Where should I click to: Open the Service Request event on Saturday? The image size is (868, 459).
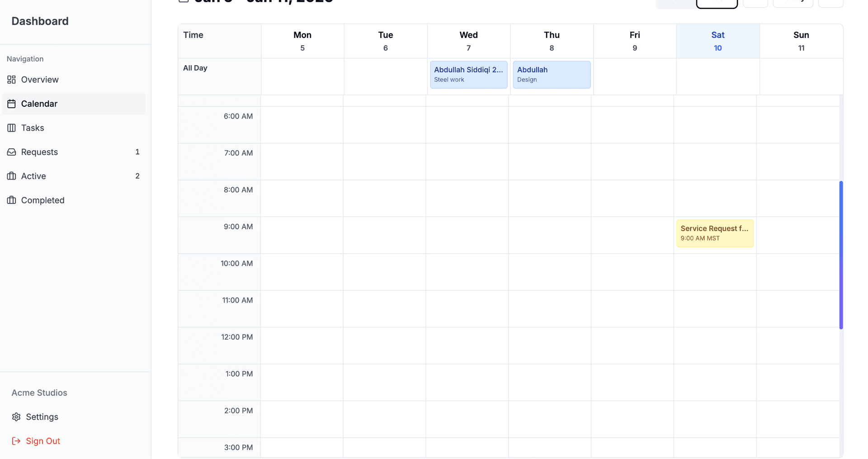click(714, 233)
